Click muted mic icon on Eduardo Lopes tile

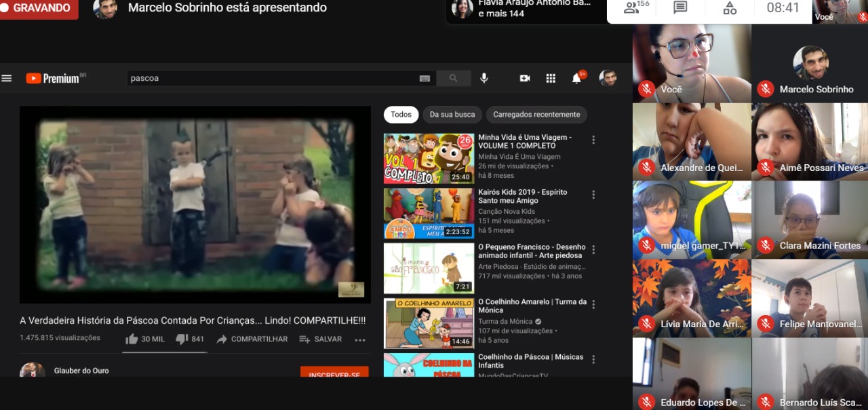pyautogui.click(x=646, y=402)
